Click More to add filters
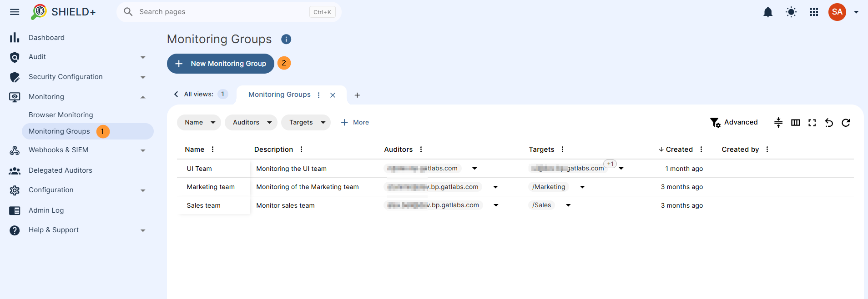The width and height of the screenshot is (868, 299). 355,122
